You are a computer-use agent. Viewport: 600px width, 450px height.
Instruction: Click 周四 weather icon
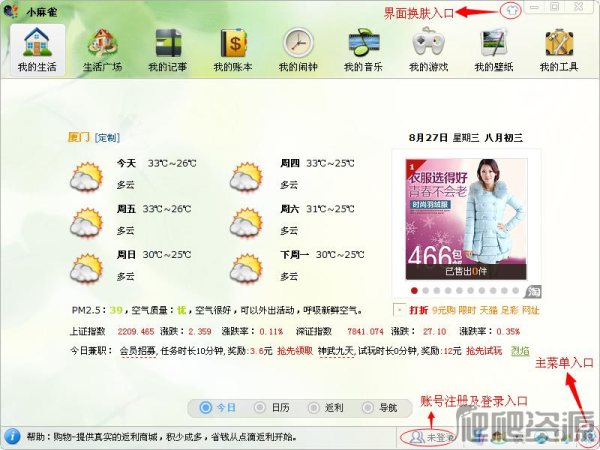tap(246, 177)
